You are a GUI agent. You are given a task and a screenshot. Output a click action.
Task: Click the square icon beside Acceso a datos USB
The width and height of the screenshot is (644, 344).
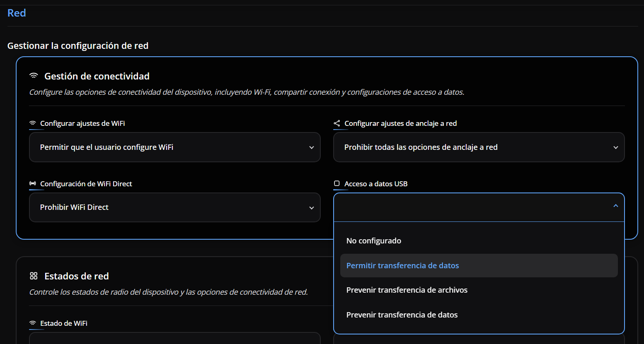pos(337,184)
